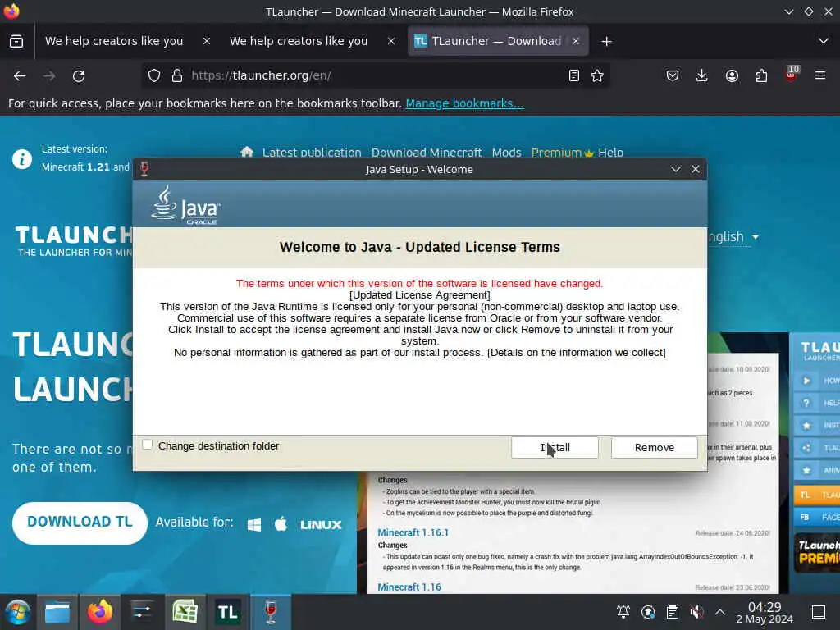Click the question mark icon in right sidebar

point(807,403)
